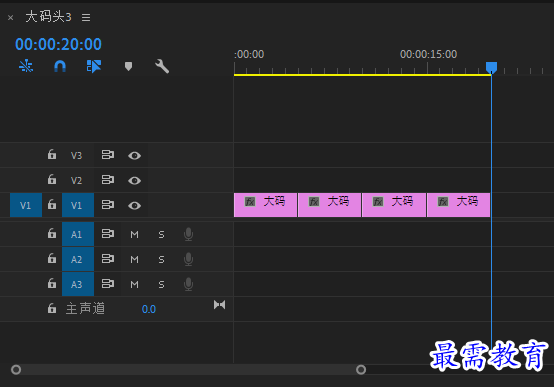Toggle sync lock on track V1

pyautogui.click(x=108, y=204)
